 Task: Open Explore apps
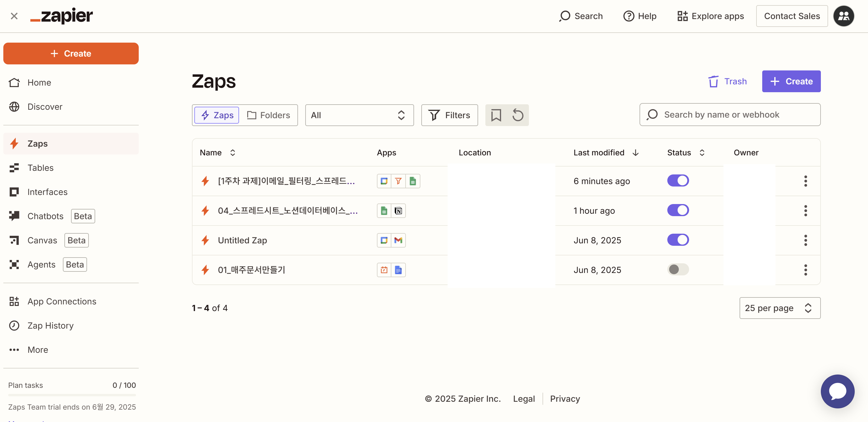[710, 16]
